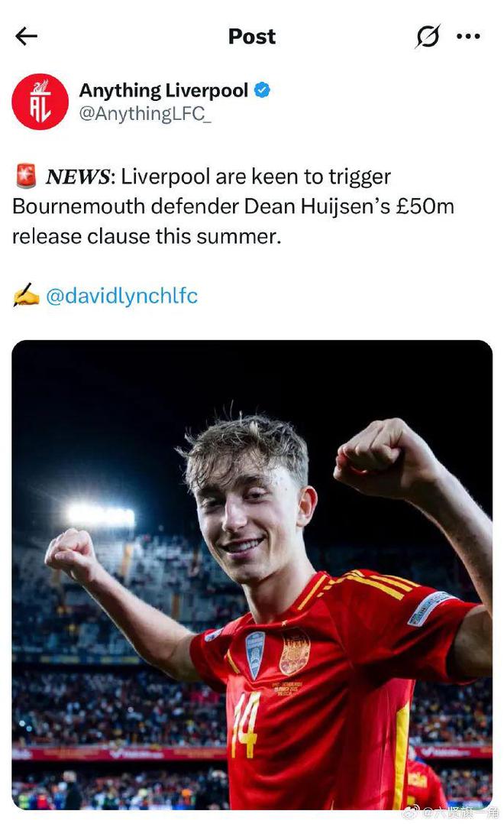Tap the Grok slashed-circle icon

click(x=428, y=36)
